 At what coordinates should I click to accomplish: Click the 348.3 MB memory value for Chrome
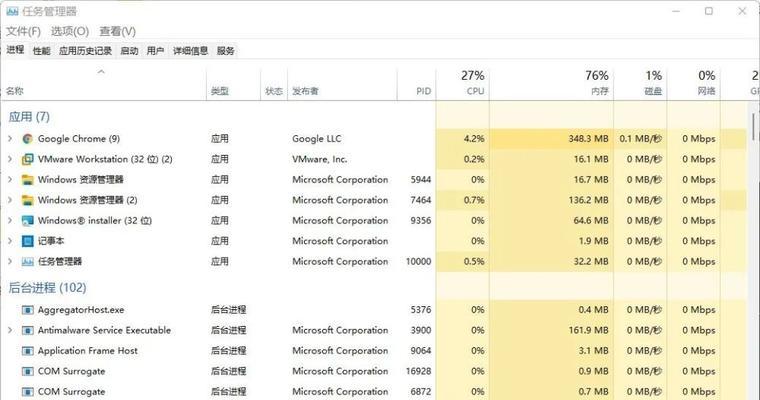588,139
